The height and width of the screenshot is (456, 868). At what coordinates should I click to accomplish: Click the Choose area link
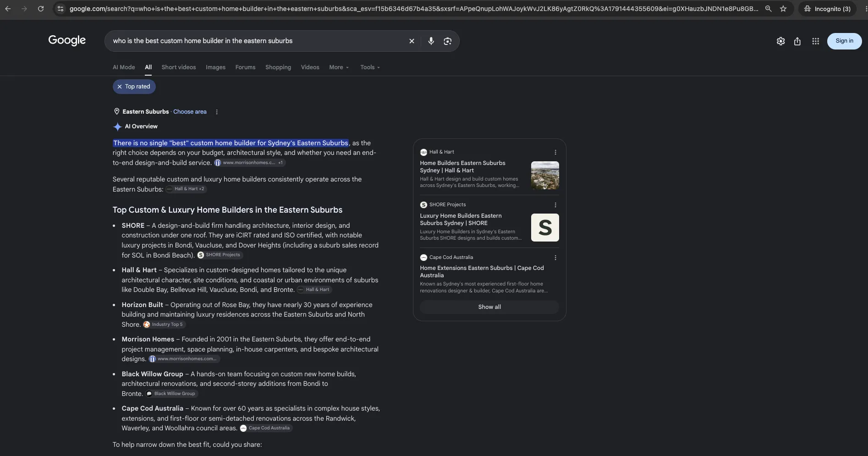(190, 112)
